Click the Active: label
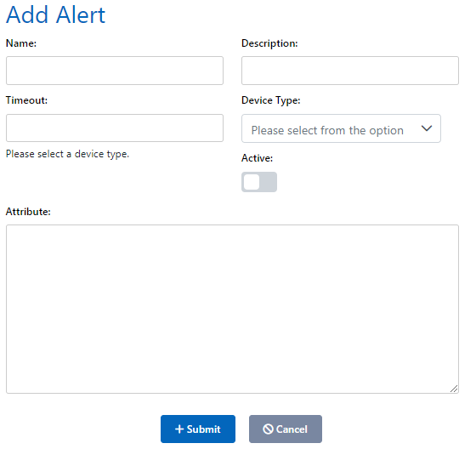Image resolution: width=476 pixels, height=449 pixels. (257, 158)
